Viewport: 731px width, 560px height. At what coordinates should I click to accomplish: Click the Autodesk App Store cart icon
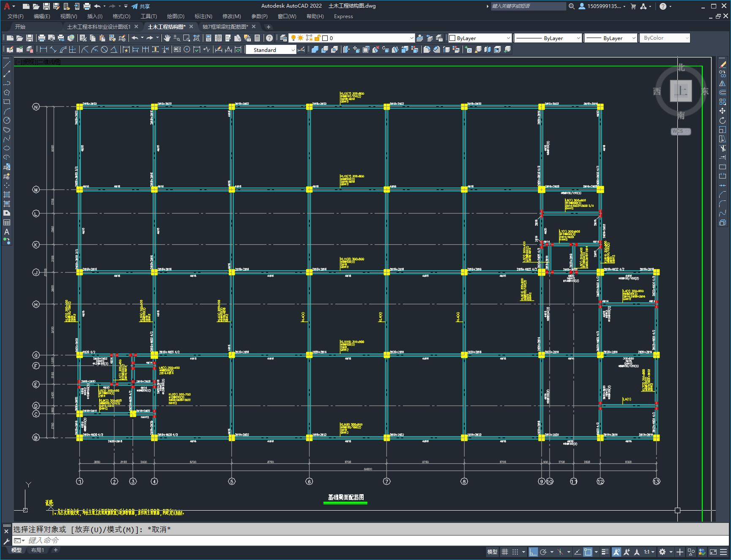(x=633, y=6)
